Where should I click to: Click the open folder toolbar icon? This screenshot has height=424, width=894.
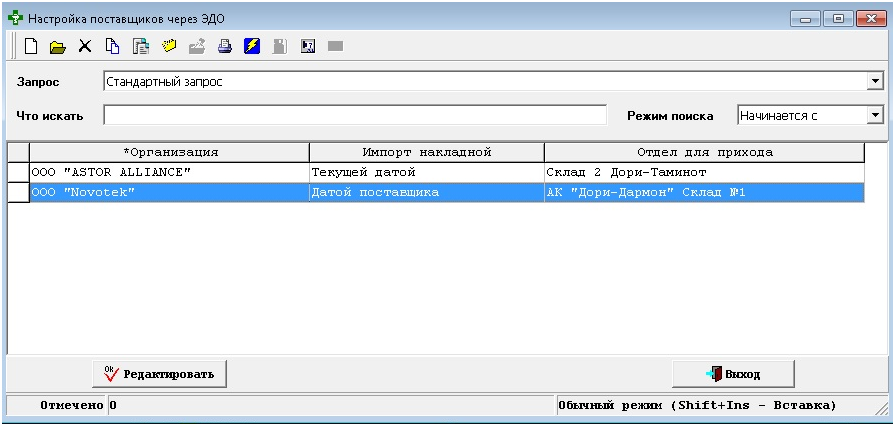click(58, 46)
